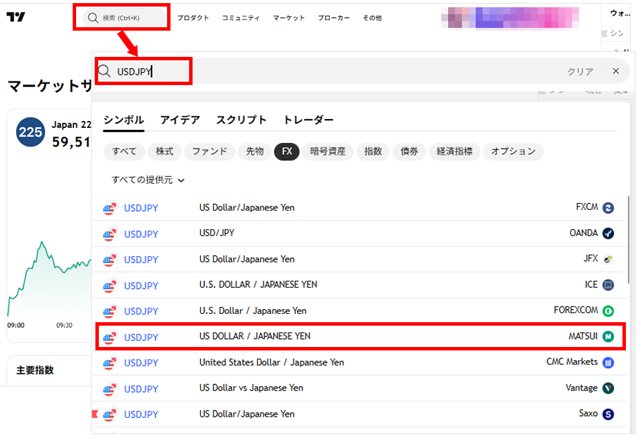The height and width of the screenshot is (439, 640).
Task: Open the コミュニティ menu
Action: point(241,18)
